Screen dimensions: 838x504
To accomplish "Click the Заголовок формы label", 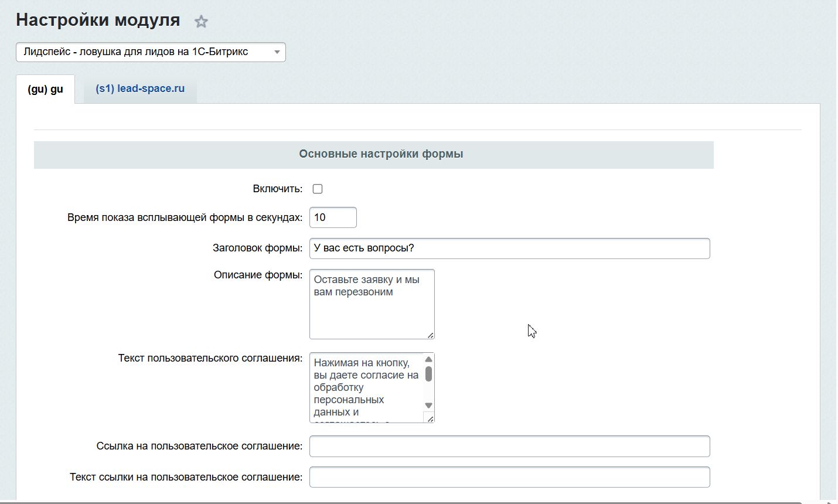I will point(257,248).
